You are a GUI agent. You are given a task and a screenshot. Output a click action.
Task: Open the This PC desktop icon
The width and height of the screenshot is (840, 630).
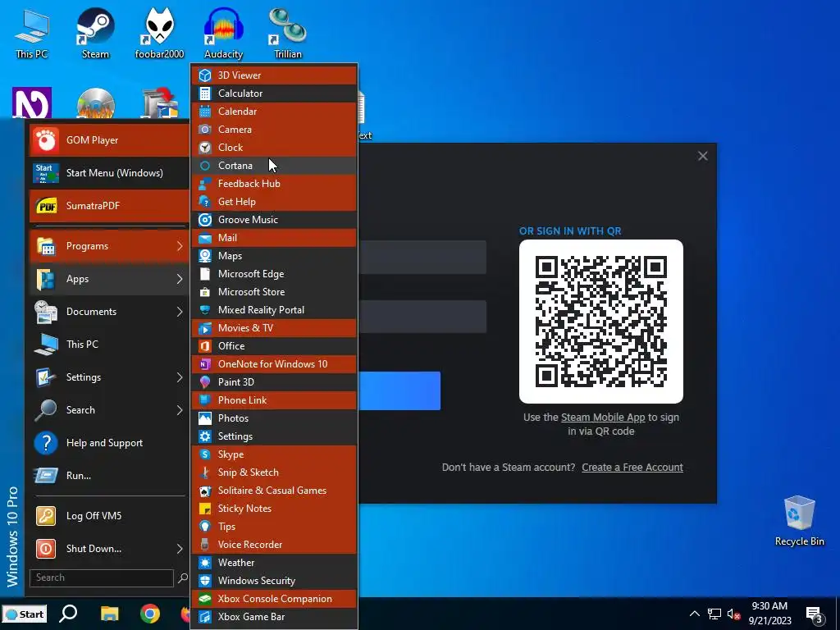coord(32,32)
